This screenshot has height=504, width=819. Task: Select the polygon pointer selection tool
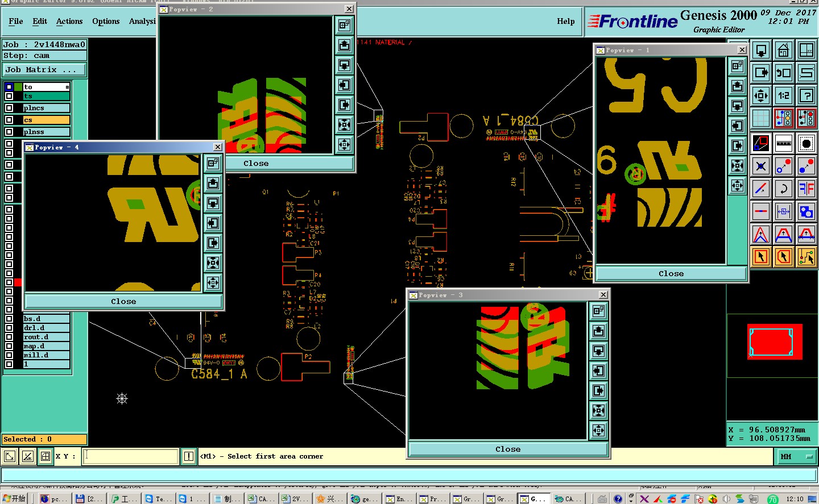pos(783,257)
